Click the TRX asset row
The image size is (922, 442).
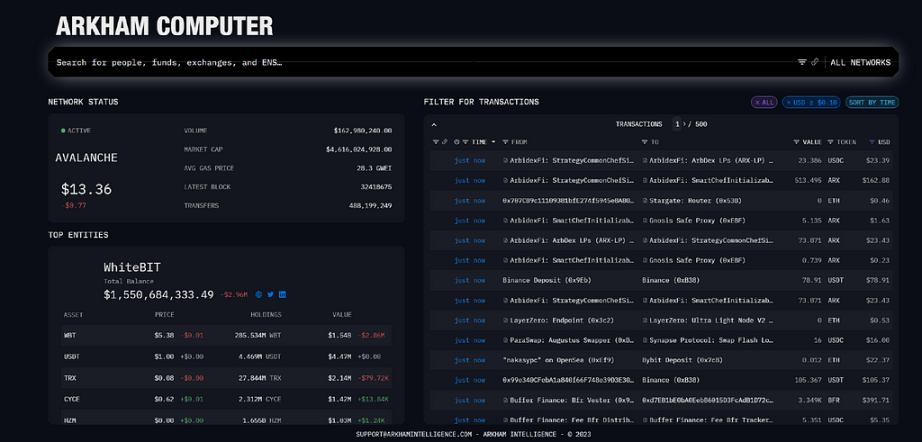coord(226,378)
